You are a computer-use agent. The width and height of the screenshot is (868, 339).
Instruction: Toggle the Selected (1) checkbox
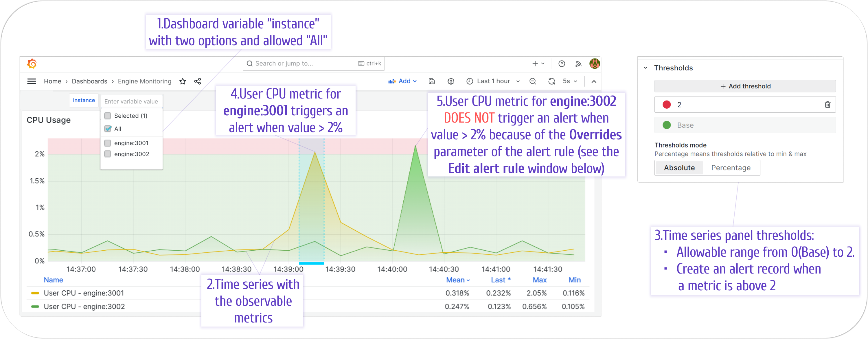pos(108,116)
